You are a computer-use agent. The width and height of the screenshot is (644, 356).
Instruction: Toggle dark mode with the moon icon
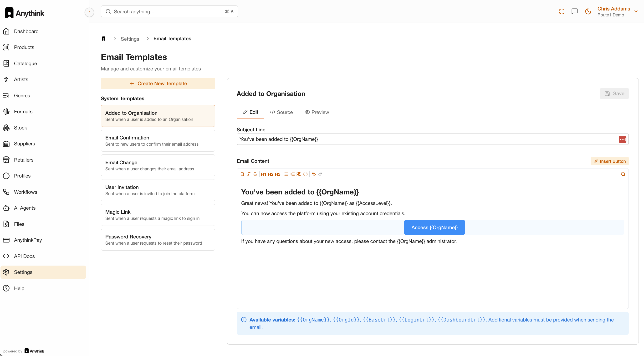pyautogui.click(x=588, y=11)
